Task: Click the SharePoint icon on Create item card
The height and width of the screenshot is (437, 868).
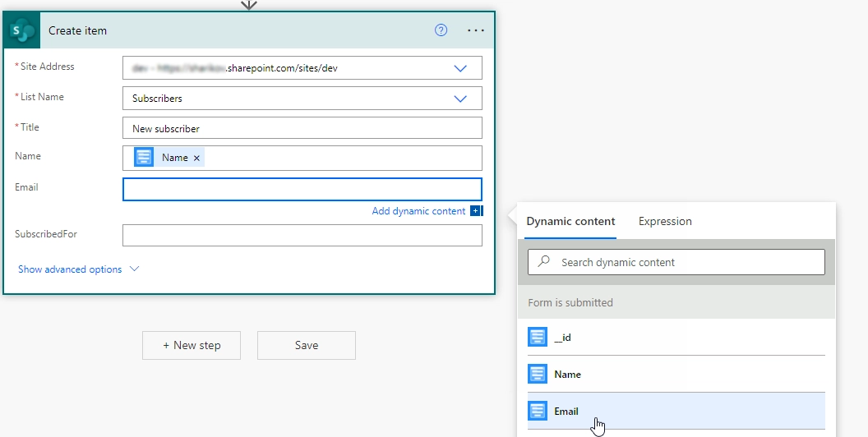Action: 22,30
